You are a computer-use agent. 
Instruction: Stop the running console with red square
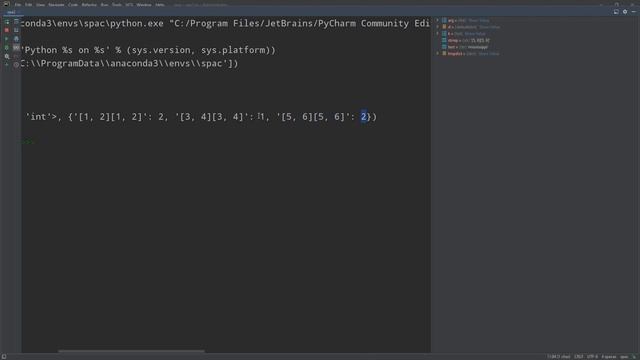click(x=7, y=30)
